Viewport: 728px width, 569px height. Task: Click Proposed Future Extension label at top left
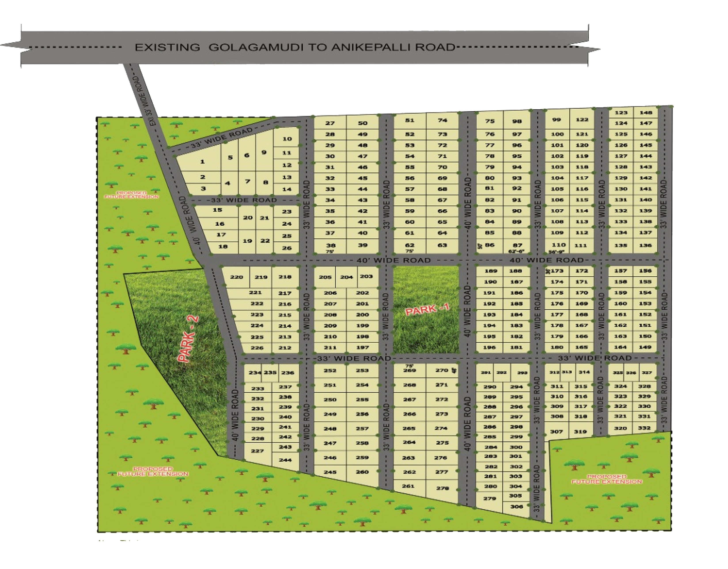coord(131,195)
